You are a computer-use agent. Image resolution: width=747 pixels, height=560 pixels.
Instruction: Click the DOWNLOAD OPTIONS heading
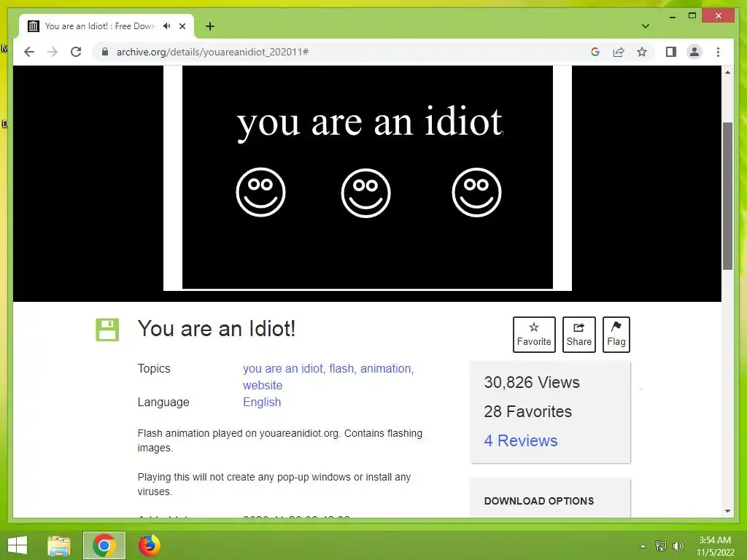click(x=539, y=501)
